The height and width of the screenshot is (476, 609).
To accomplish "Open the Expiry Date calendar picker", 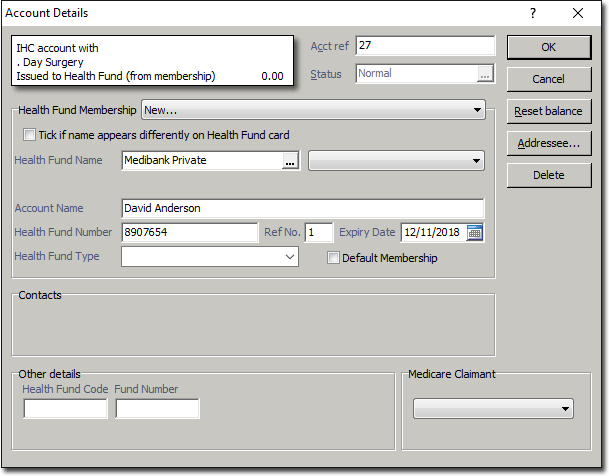I will pyautogui.click(x=475, y=232).
